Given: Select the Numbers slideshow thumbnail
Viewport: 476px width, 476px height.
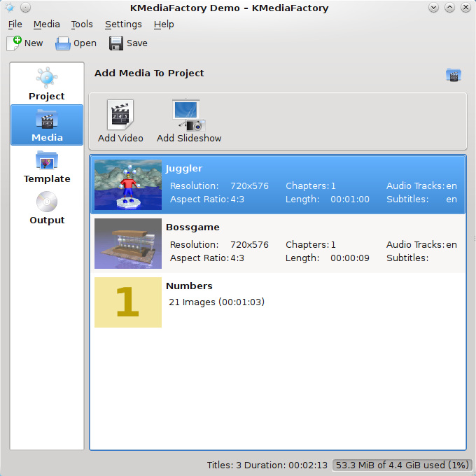Looking at the screenshot, I should 128,302.
